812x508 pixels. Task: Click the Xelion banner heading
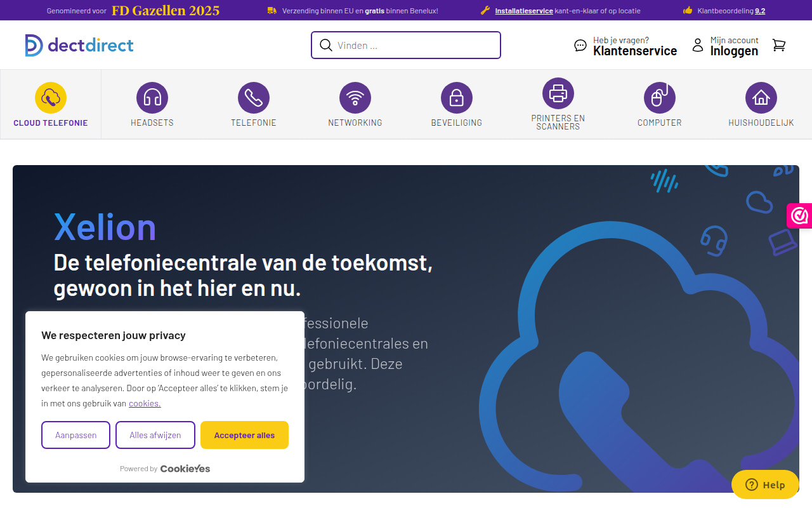coord(105,227)
